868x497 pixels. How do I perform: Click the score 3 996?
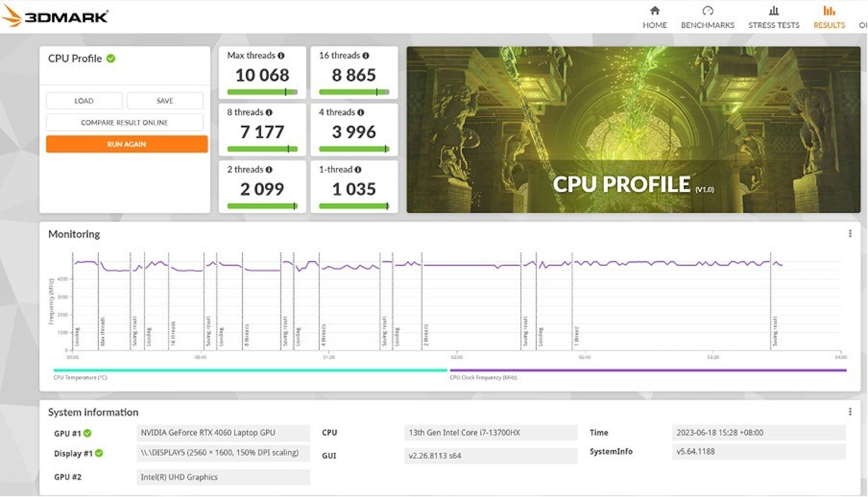pyautogui.click(x=354, y=132)
